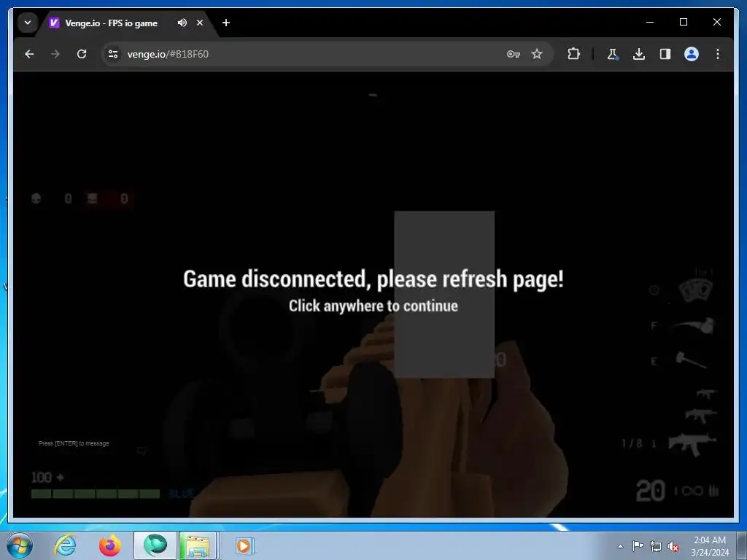The height and width of the screenshot is (560, 747).
Task: Open Action Center flag icon
Action: click(x=638, y=546)
